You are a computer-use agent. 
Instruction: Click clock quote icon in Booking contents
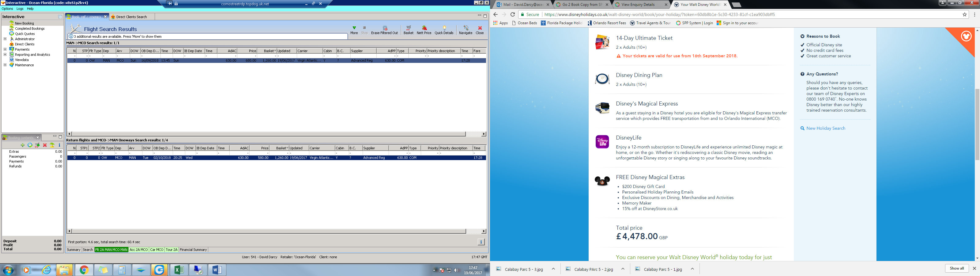(x=30, y=145)
